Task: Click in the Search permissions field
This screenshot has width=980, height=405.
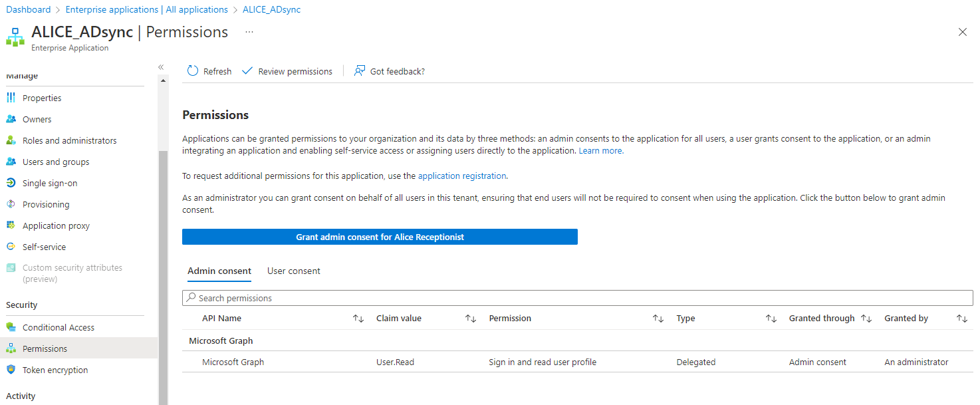Action: pos(577,298)
